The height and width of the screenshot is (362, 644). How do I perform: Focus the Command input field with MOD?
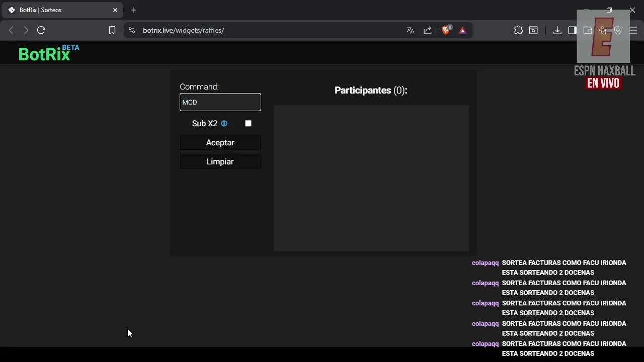220,102
